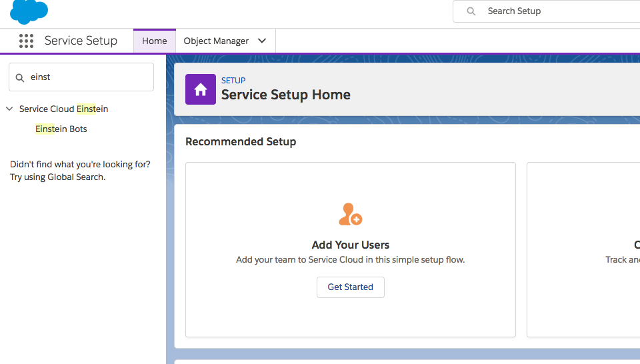Image resolution: width=640 pixels, height=364 pixels.
Task: Focus the Search Setup field
Action: [x=547, y=11]
